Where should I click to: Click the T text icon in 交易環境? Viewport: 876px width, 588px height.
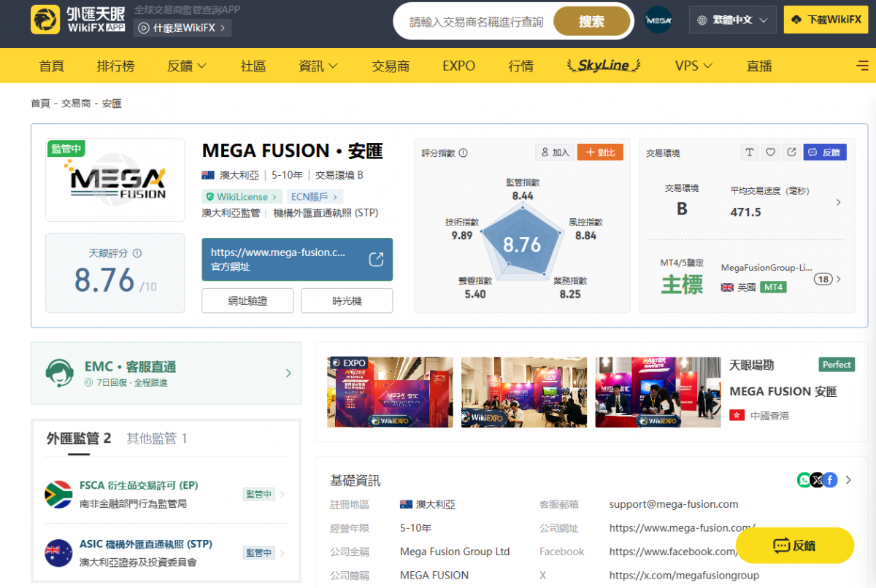[x=750, y=152]
